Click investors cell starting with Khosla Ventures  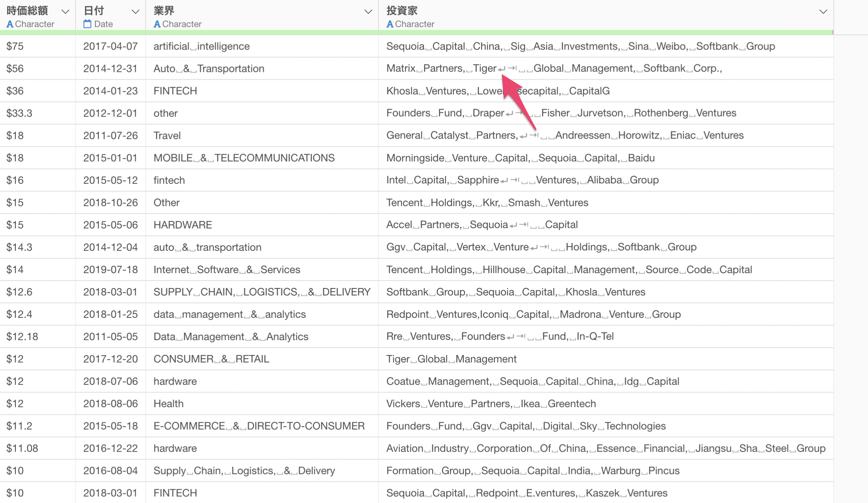pyautogui.click(x=606, y=91)
